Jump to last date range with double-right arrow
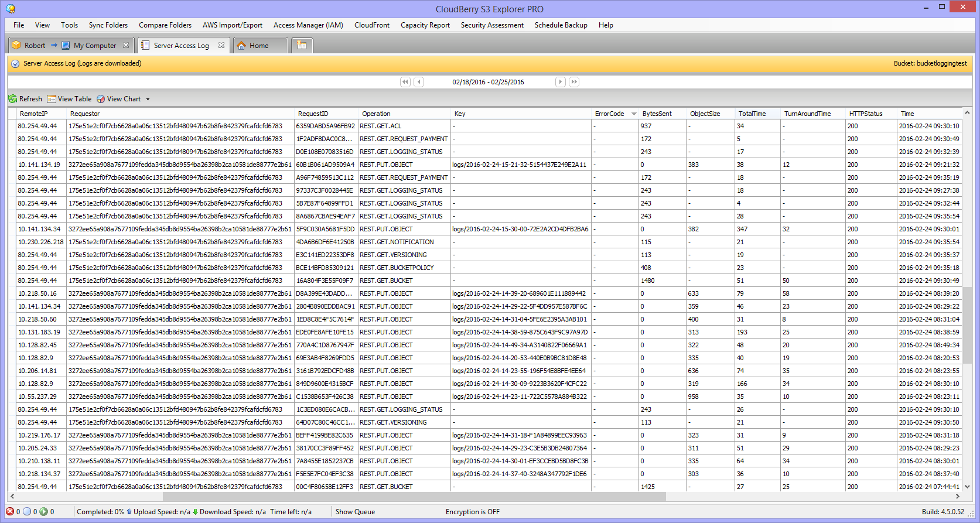 point(574,82)
